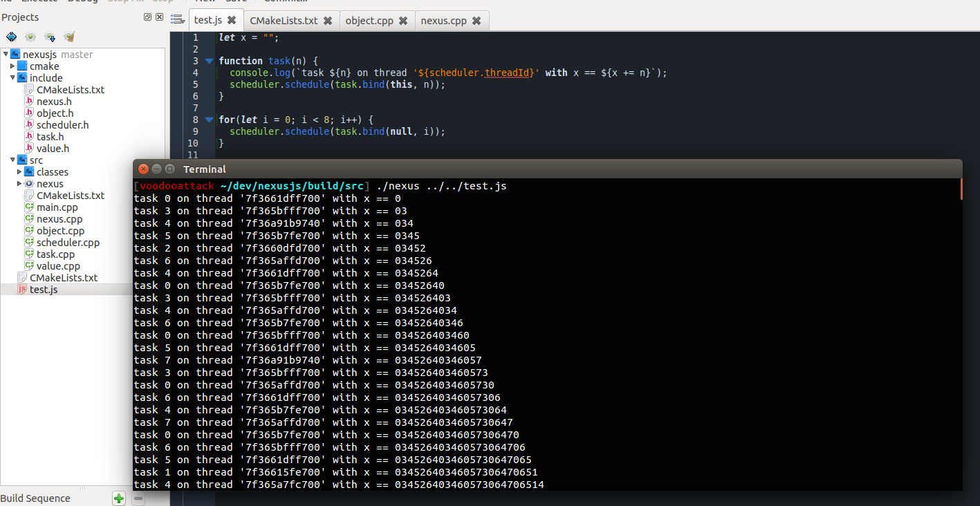Close the nexus.cpp tab

click(476, 21)
